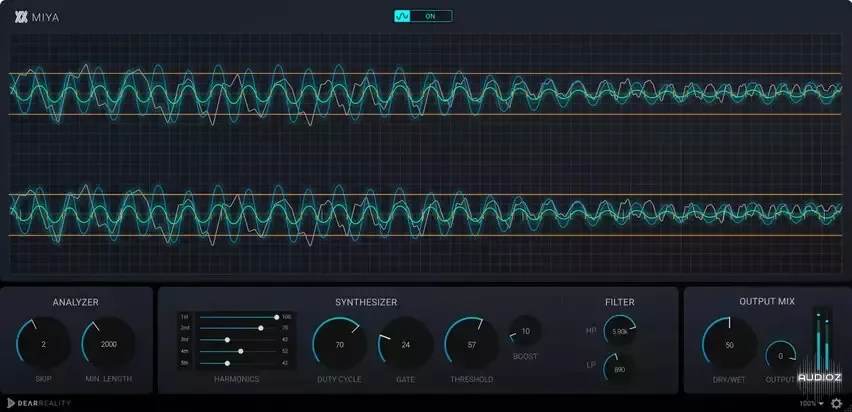Click the lower channel waveform display
Viewport: 852px width, 412px height.
[x=426, y=215]
